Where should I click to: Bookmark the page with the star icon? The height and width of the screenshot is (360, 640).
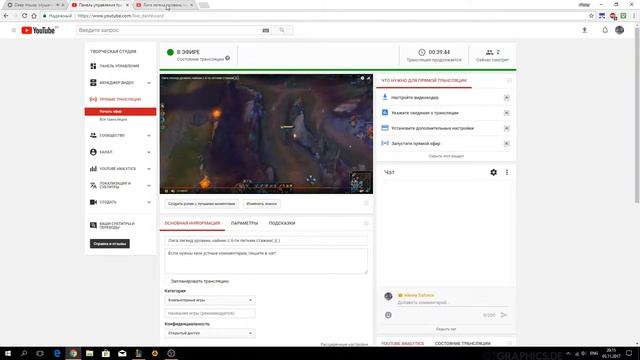(x=591, y=16)
